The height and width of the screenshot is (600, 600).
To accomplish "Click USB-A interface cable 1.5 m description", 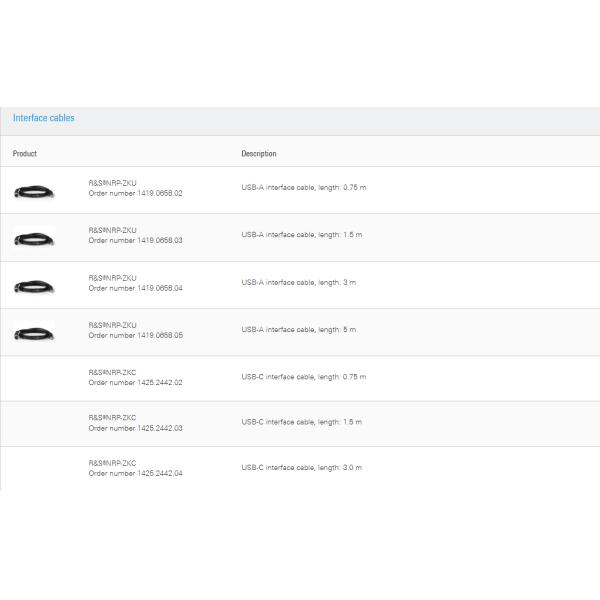I will (x=301, y=234).
